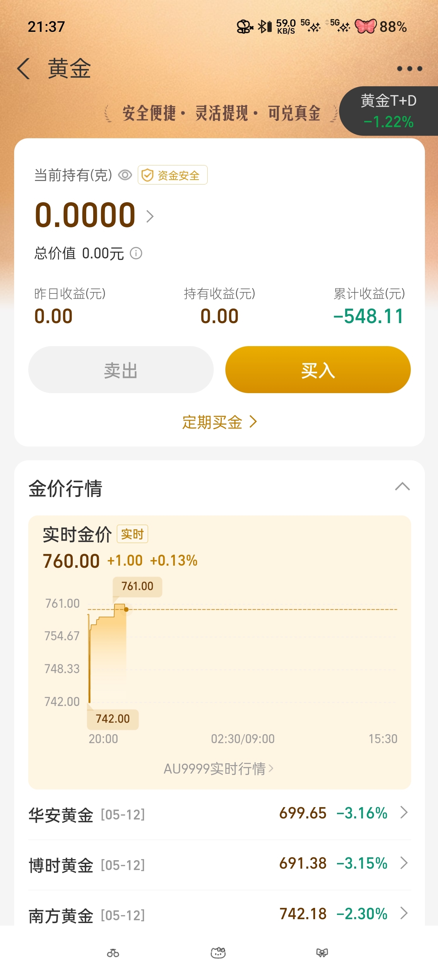The image size is (438, 980).
Task: Tap the 资金安全 shield badge
Action: pyautogui.click(x=173, y=175)
